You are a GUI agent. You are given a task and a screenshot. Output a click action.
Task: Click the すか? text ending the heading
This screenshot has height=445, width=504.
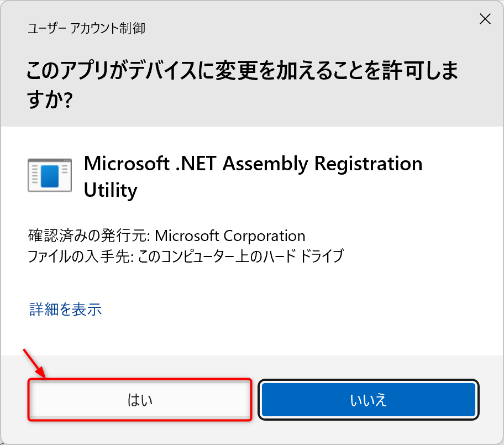(x=49, y=100)
